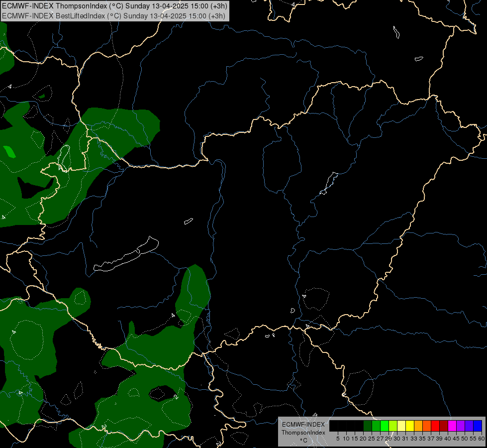Viewport: 487px width, 448px height.
Task: Click legend tick value 40
Action: pyautogui.click(x=448, y=439)
